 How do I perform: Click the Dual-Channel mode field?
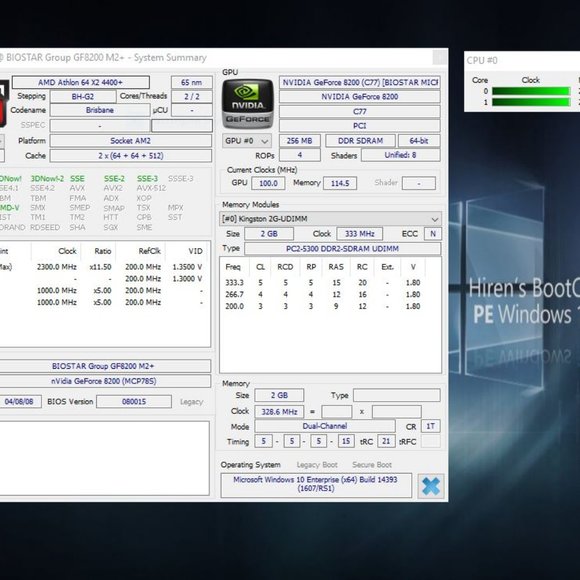[325, 426]
